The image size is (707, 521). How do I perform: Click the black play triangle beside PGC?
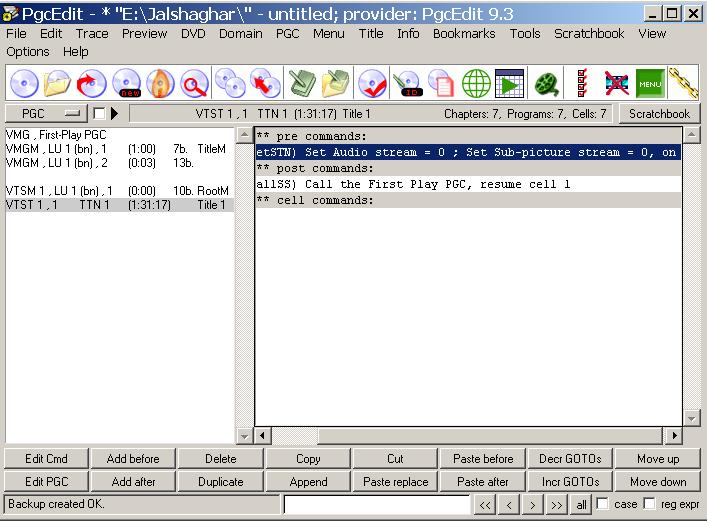tap(115, 113)
